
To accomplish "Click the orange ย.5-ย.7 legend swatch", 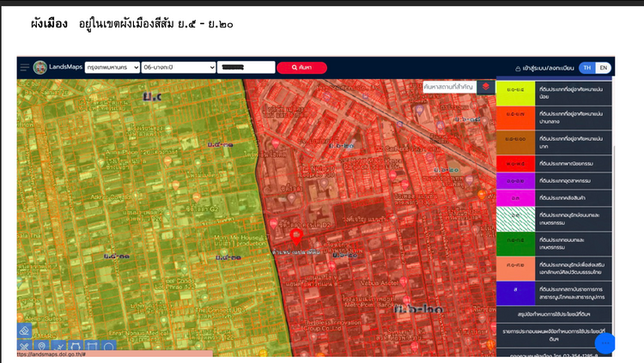I will tap(515, 118).
